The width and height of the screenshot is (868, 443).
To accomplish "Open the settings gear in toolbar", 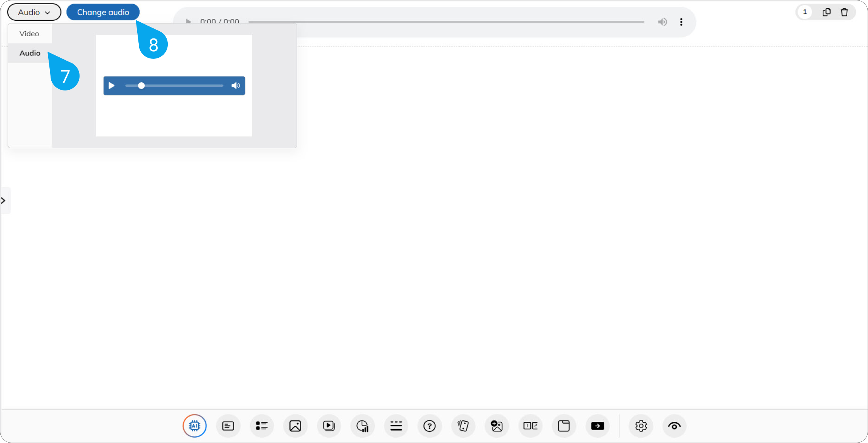I will [641, 426].
